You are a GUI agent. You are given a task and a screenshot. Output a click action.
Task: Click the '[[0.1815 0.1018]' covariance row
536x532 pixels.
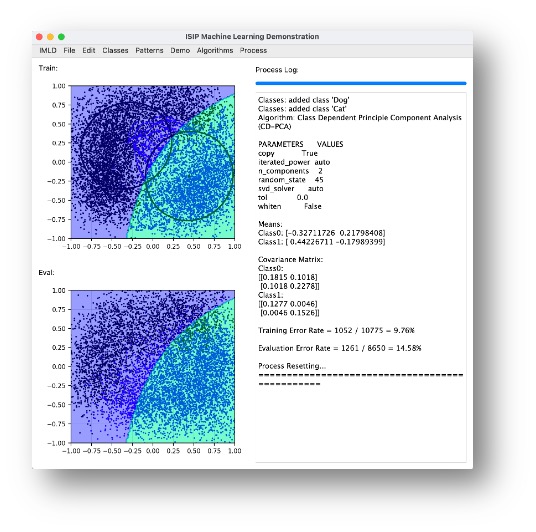coord(288,277)
